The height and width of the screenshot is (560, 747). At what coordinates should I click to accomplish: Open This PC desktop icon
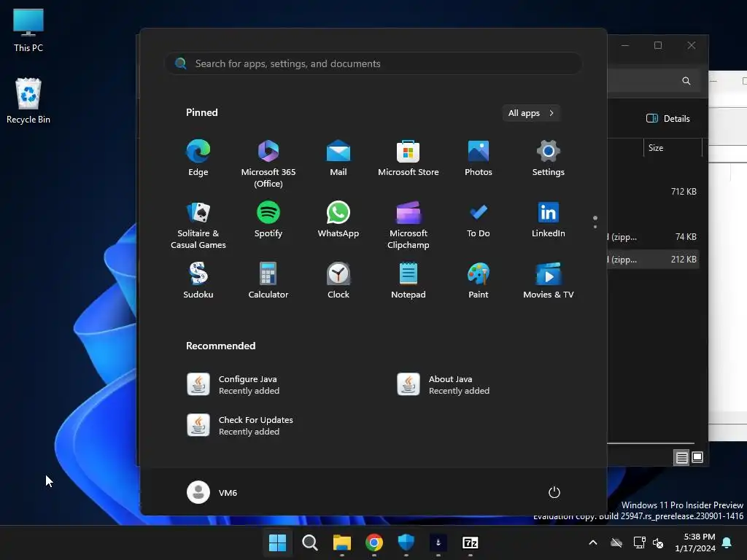[x=28, y=31]
